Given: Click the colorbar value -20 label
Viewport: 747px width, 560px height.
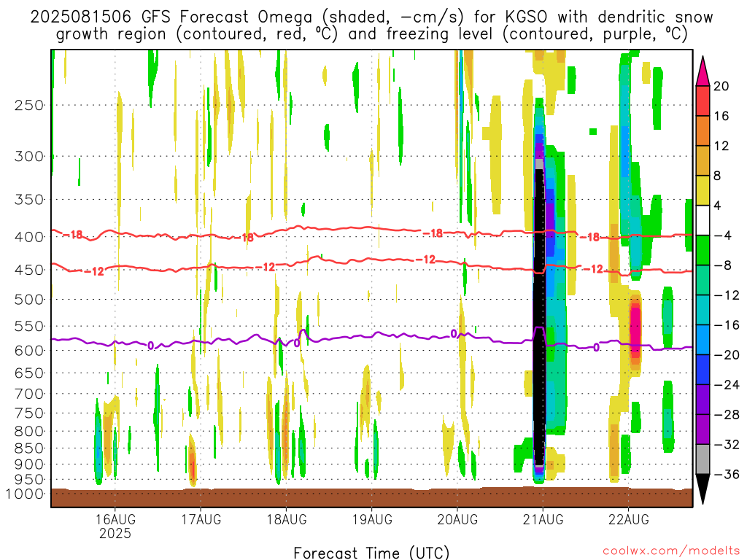Looking at the screenshot, I should 727,355.
